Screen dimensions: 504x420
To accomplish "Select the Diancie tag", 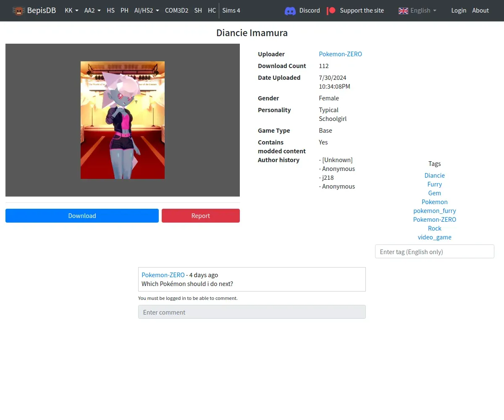I will (x=435, y=175).
